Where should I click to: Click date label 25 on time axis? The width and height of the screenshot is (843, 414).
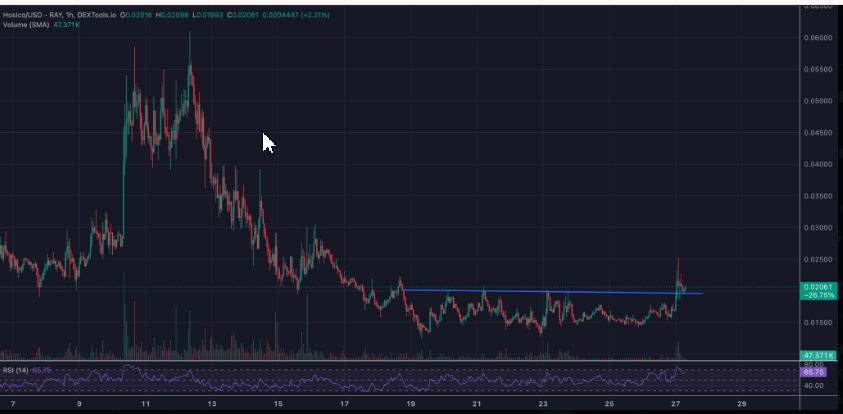[x=609, y=404]
